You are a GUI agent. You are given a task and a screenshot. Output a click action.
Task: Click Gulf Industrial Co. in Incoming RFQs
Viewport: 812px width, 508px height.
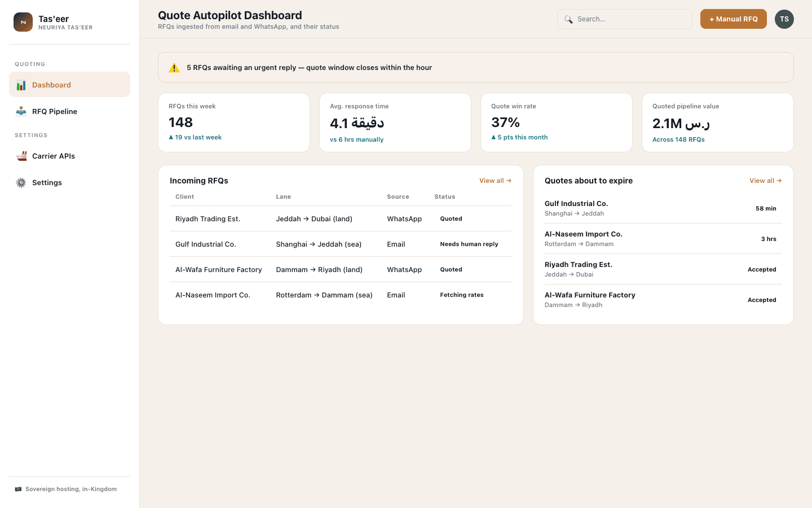[x=206, y=244]
